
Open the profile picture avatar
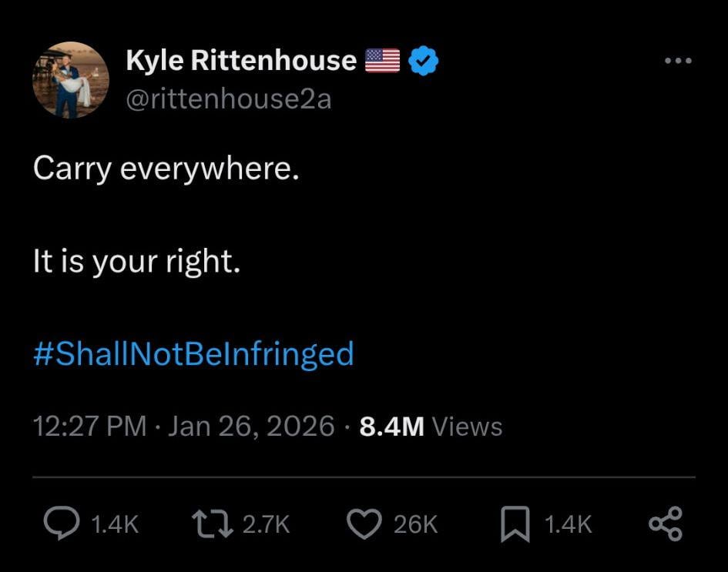(71, 80)
